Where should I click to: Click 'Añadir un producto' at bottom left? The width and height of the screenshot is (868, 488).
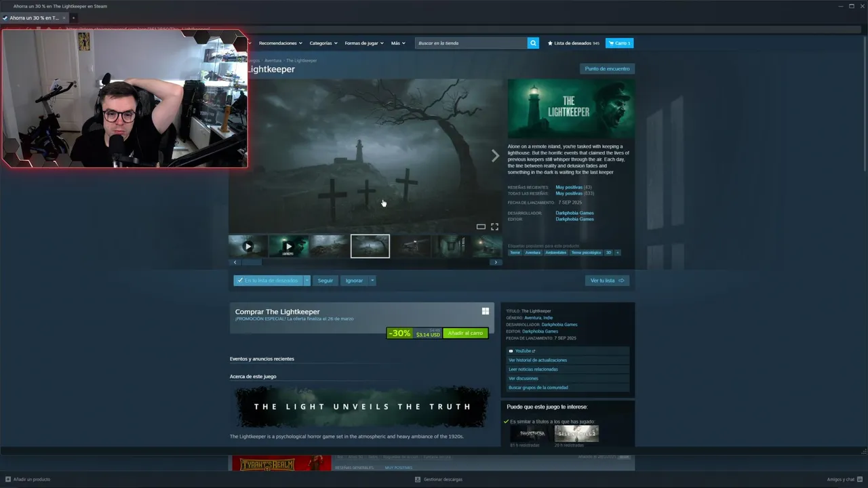[x=28, y=479]
